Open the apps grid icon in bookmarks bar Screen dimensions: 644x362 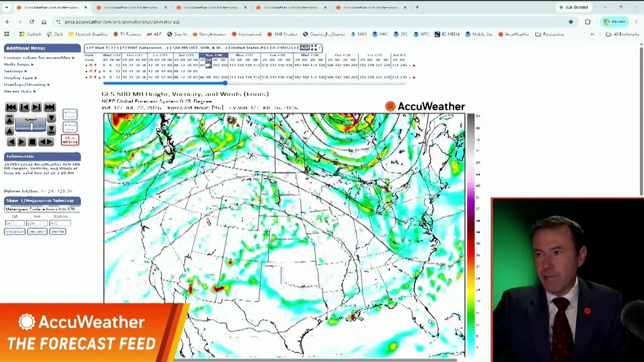[x=7, y=34]
